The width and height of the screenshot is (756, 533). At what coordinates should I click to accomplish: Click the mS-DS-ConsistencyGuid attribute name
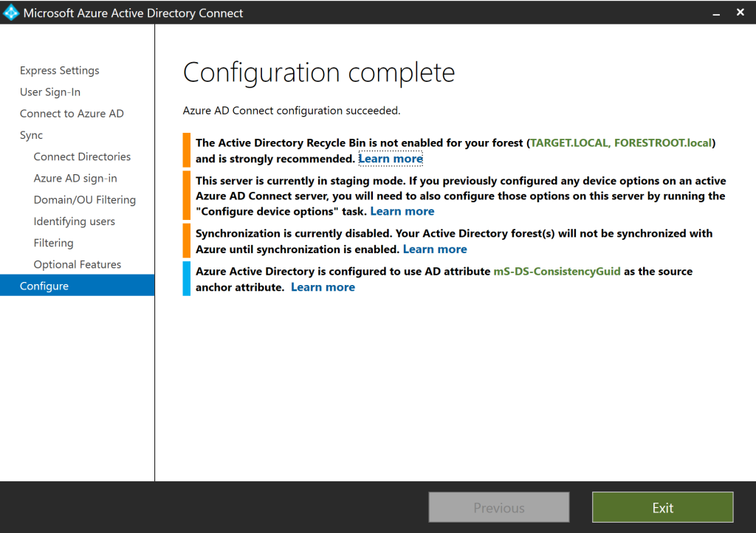[x=557, y=272]
